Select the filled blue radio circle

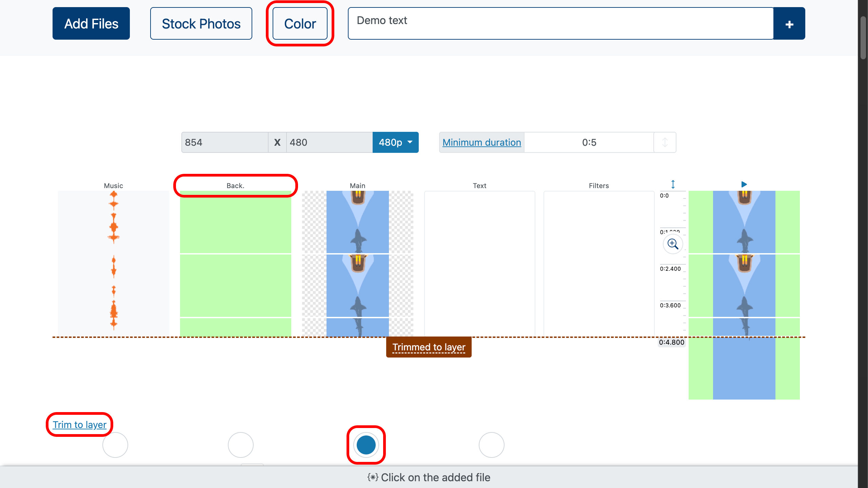366,445
